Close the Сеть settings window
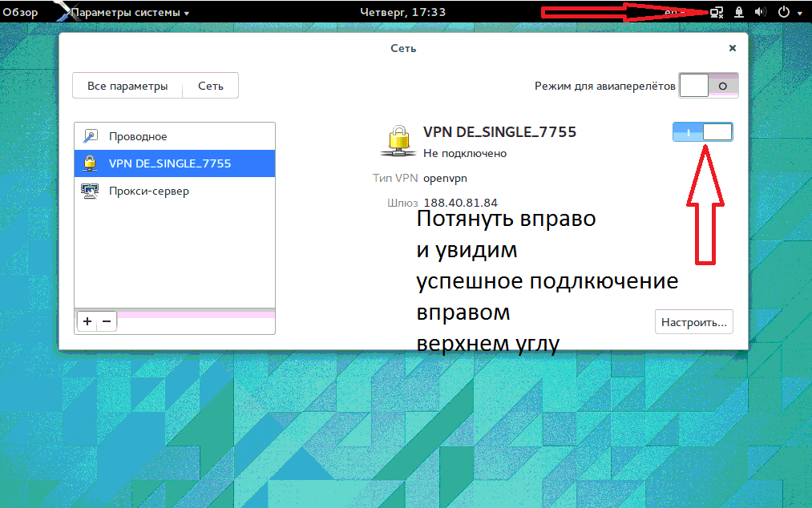The image size is (812, 508). 732,48
